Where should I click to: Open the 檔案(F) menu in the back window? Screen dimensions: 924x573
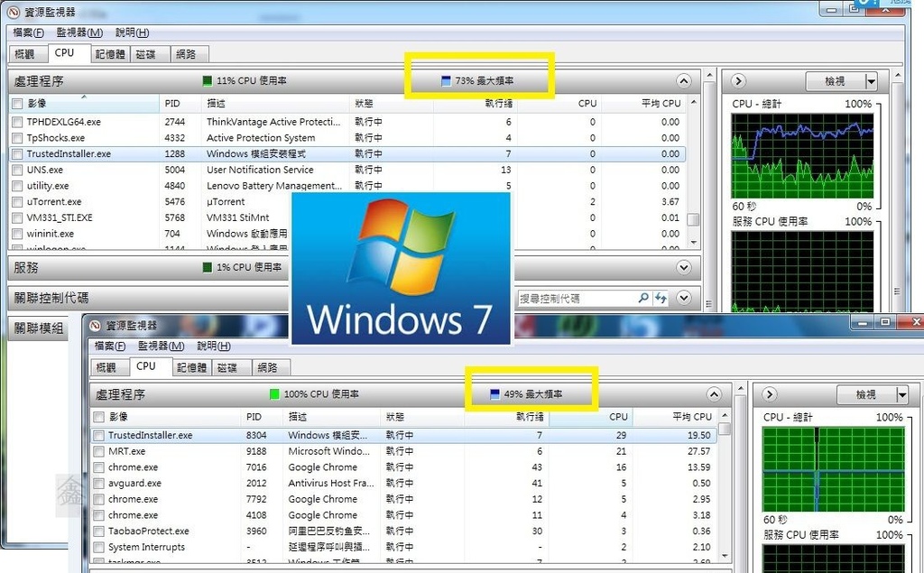pos(28,32)
